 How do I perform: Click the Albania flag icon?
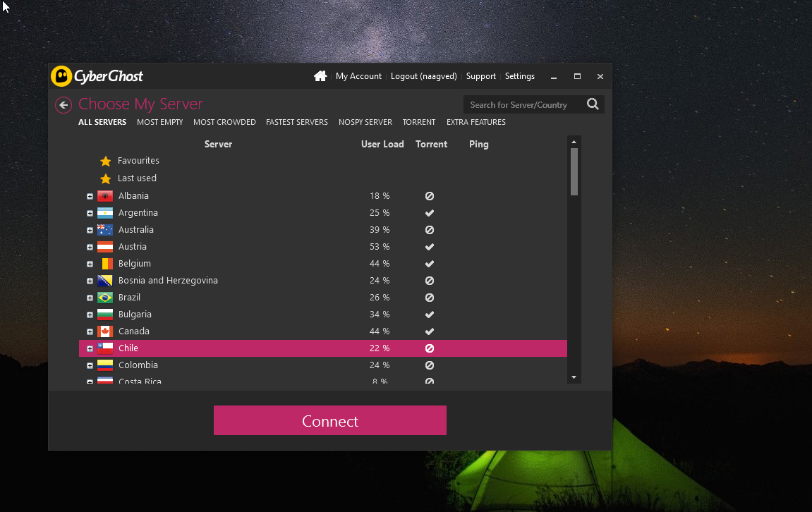pyautogui.click(x=105, y=196)
